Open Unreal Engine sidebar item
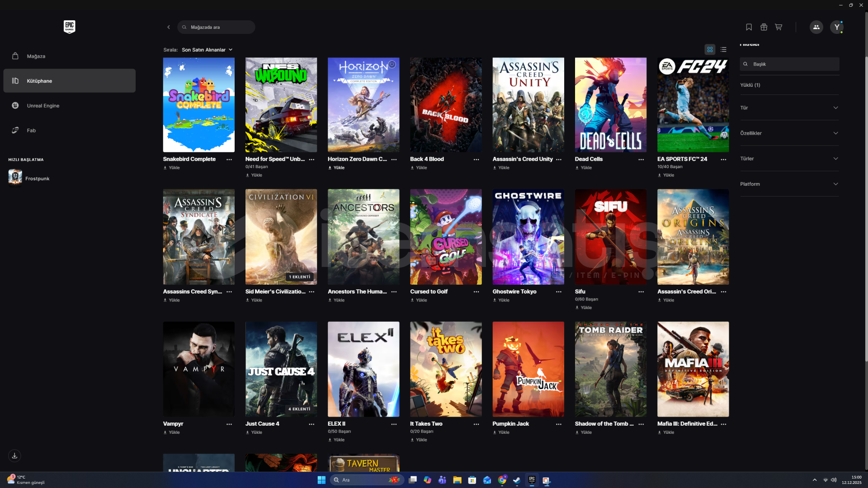Image resolution: width=868 pixels, height=488 pixels. pos(43,106)
